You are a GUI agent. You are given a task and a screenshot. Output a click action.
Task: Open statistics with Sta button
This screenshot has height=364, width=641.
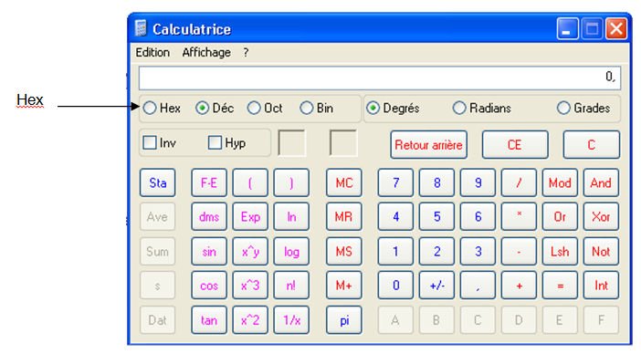tap(157, 182)
